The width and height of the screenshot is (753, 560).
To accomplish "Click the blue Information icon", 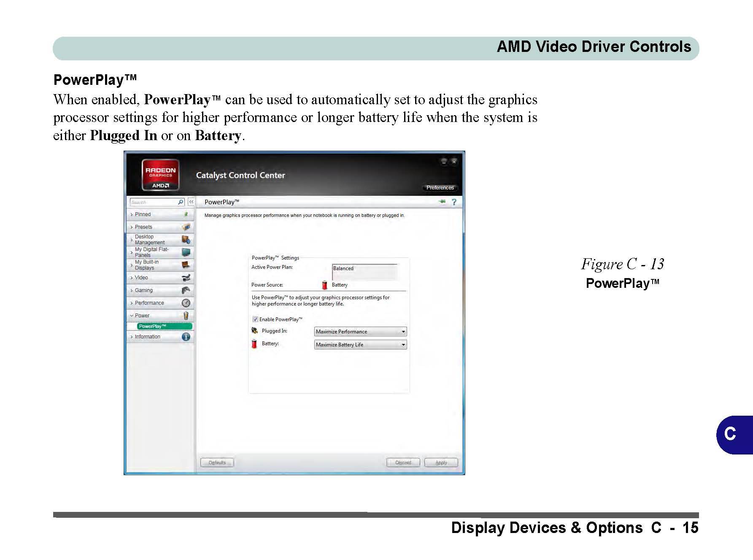I will (x=186, y=337).
